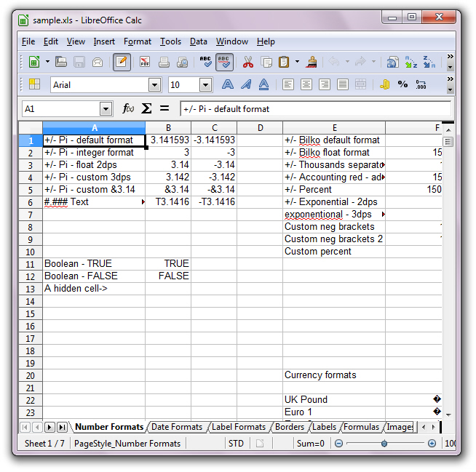Sort ascending with the A-Z icon
Viewport: 476px width, 472px height.
(411, 62)
